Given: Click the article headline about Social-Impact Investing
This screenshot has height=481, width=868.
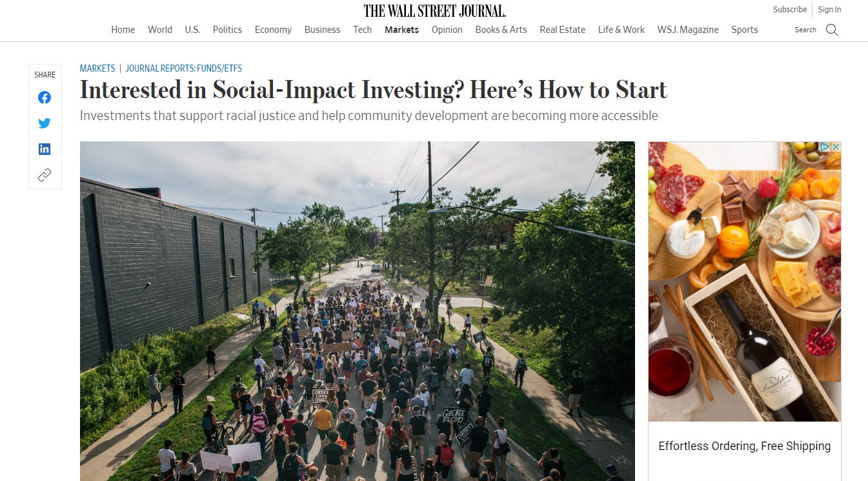Looking at the screenshot, I should 373,90.
